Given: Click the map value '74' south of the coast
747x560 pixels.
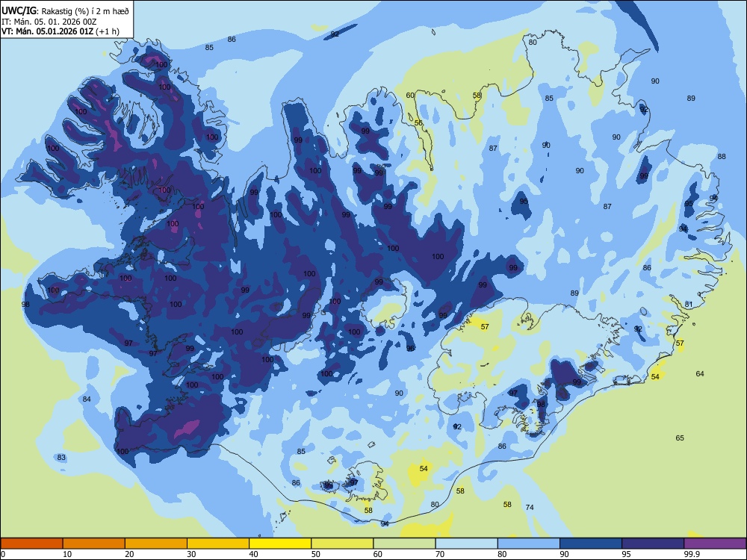Looking at the screenshot, I should pyautogui.click(x=530, y=508).
